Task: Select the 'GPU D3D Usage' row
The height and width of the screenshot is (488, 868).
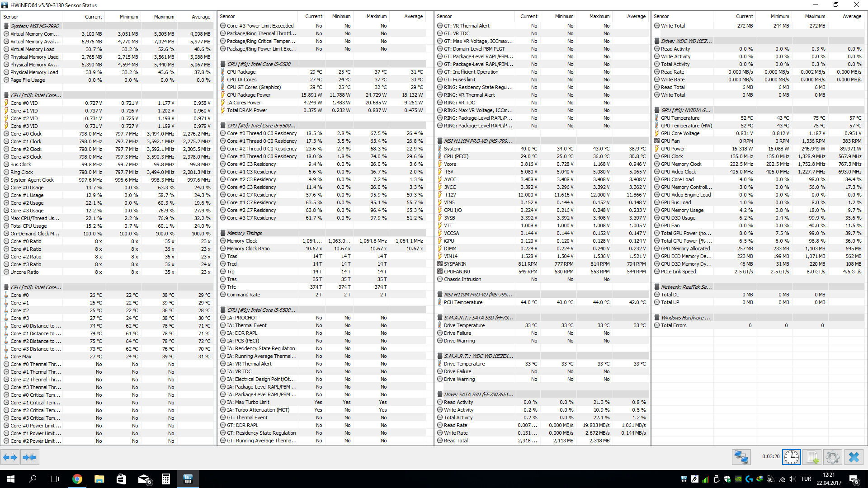Action: coord(758,218)
